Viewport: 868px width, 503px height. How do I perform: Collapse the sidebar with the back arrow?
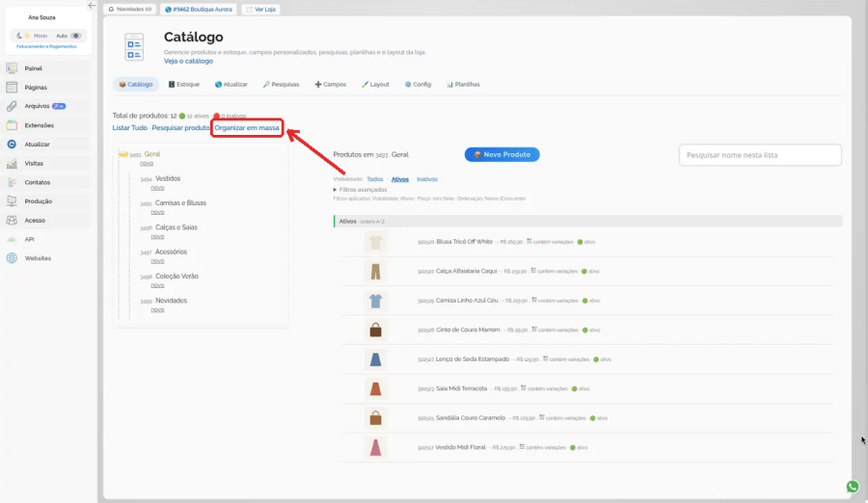pyautogui.click(x=92, y=6)
